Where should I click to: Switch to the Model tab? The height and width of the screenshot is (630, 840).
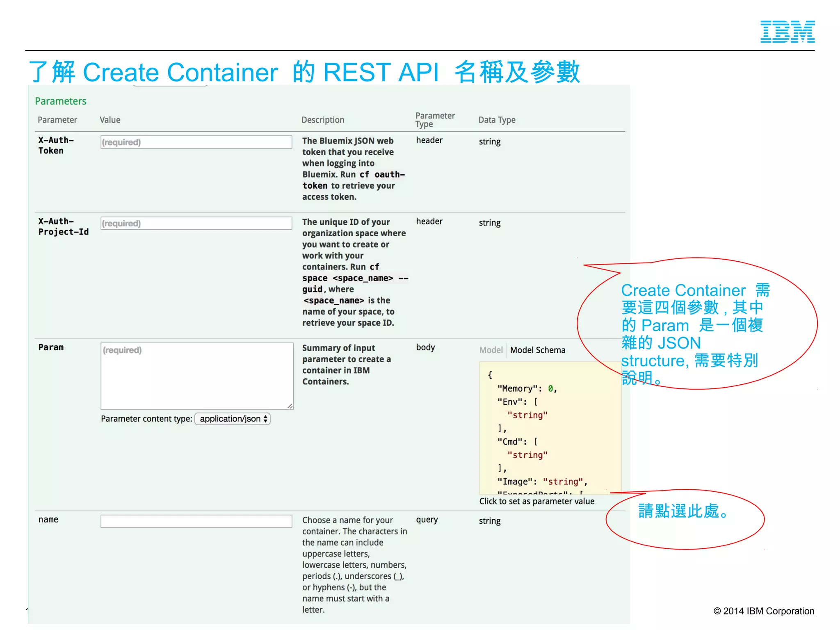tap(491, 350)
